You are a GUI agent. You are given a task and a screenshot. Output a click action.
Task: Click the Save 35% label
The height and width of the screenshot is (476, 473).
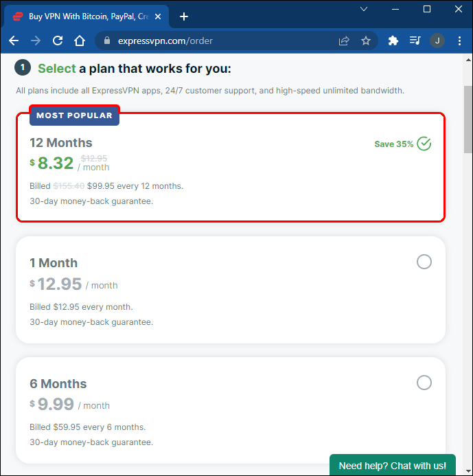click(x=394, y=144)
